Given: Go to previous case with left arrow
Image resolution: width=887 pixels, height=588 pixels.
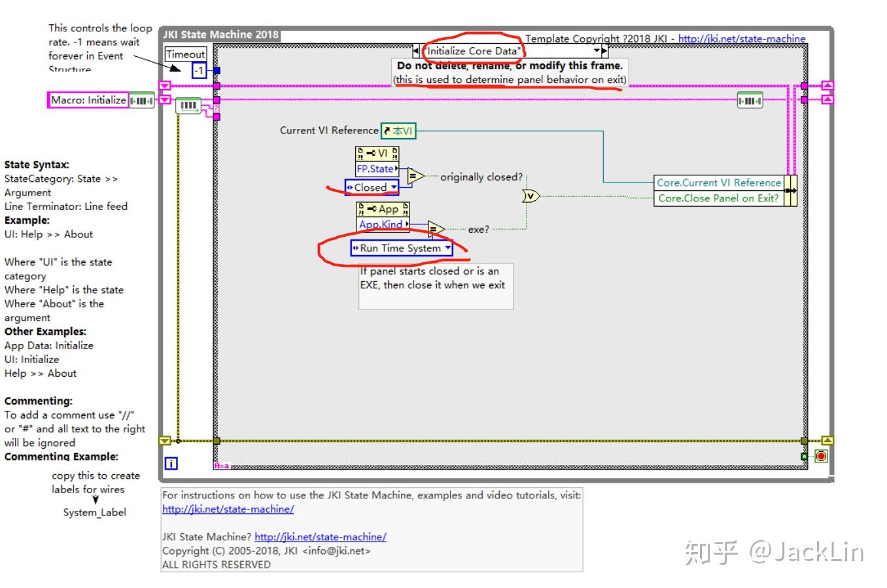Looking at the screenshot, I should pyautogui.click(x=417, y=51).
